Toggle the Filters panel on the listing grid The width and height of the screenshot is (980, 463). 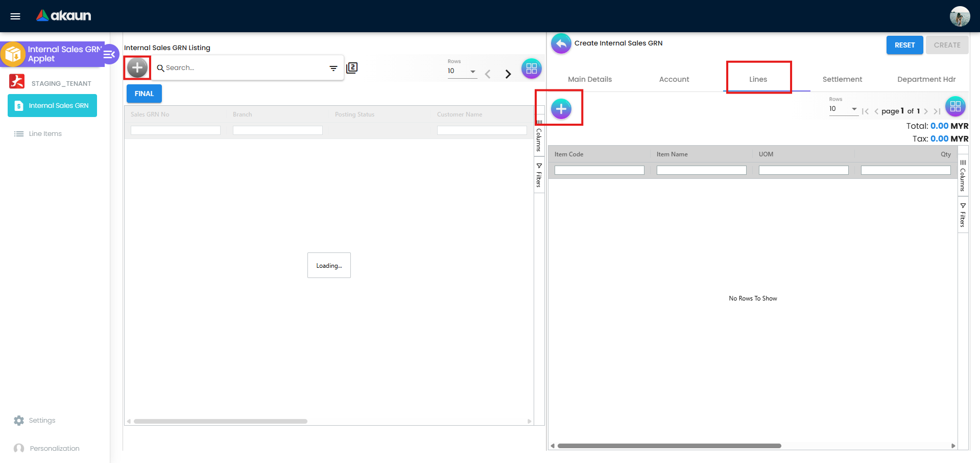pyautogui.click(x=539, y=175)
